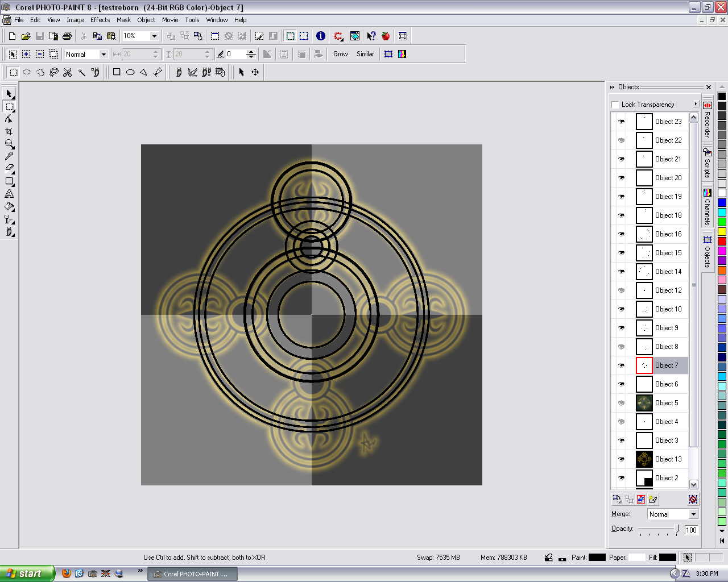Image resolution: width=728 pixels, height=582 pixels.
Task: Open the Effects menu
Action: coord(100,20)
